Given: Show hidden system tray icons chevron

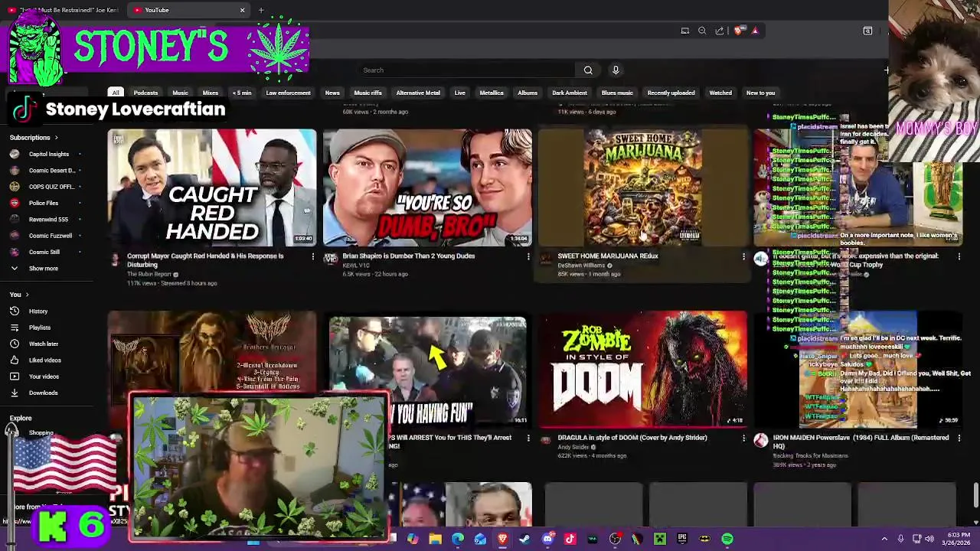Looking at the screenshot, I should pos(884,540).
